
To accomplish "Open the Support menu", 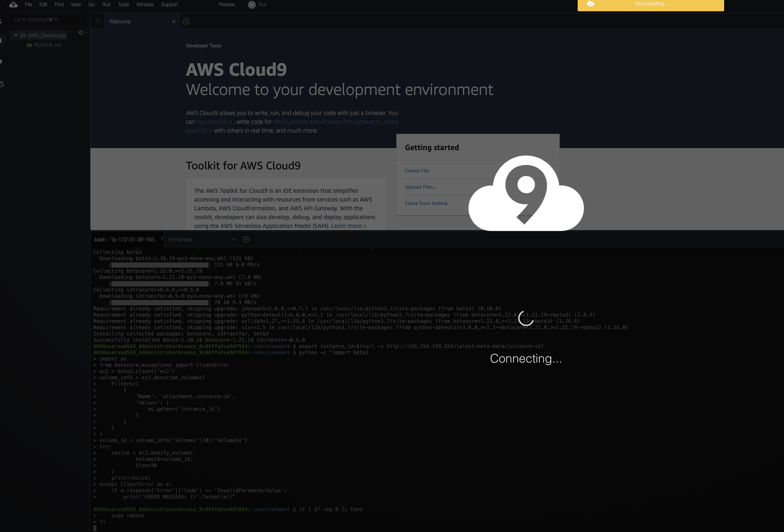I will click(170, 5).
